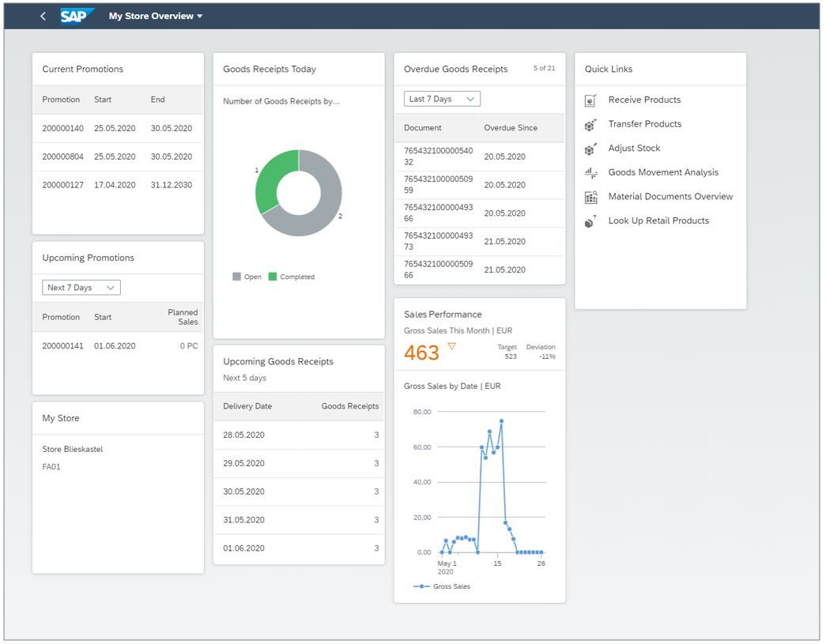The image size is (826, 644).
Task: Click the Receive Products icon
Action: pyautogui.click(x=589, y=100)
